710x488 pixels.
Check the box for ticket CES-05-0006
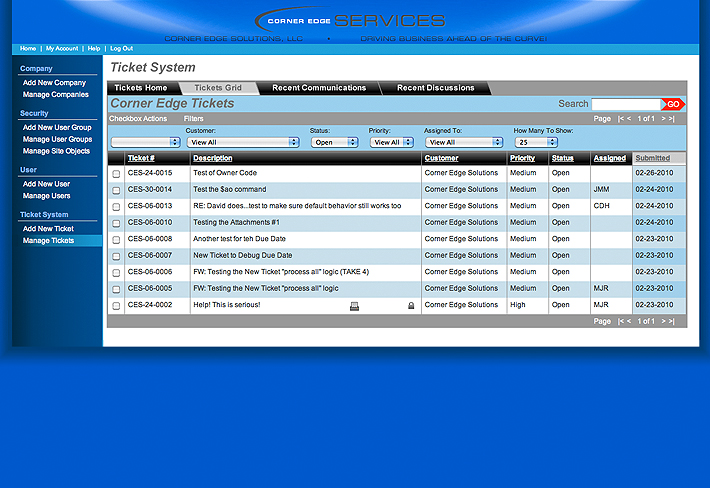(x=116, y=273)
